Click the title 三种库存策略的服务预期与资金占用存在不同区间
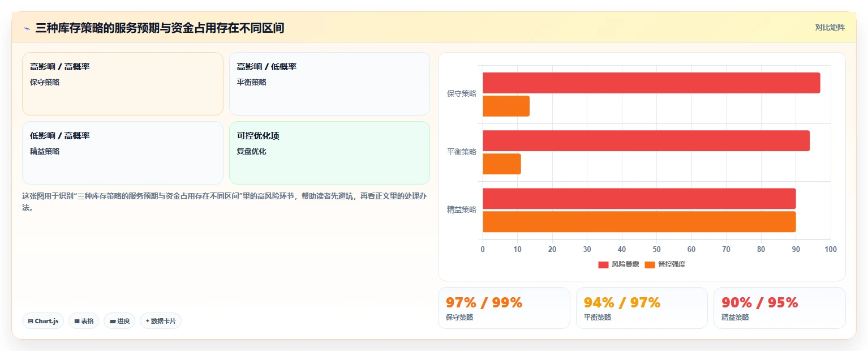This screenshot has height=351, width=868. click(160, 28)
